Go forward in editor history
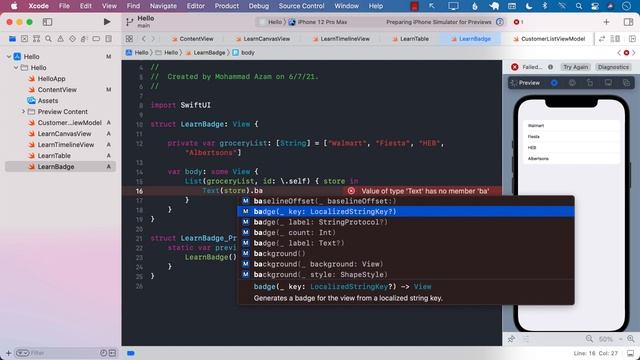 153,39
